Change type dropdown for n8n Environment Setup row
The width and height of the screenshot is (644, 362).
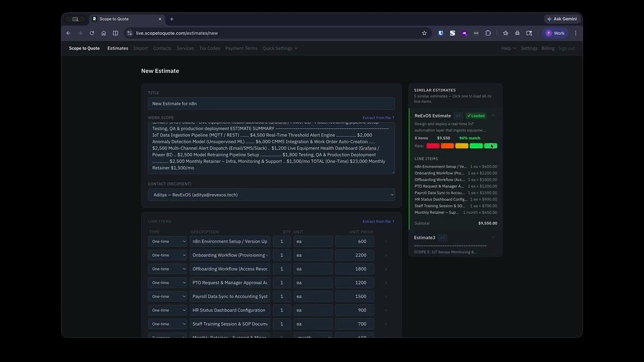point(168,241)
